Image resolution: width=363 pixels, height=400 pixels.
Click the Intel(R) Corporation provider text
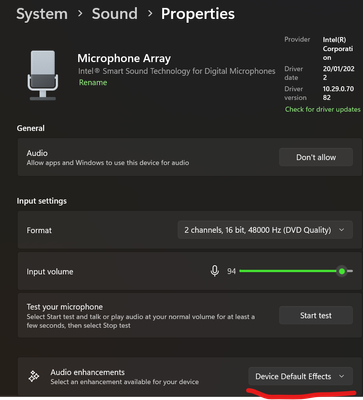pos(338,49)
